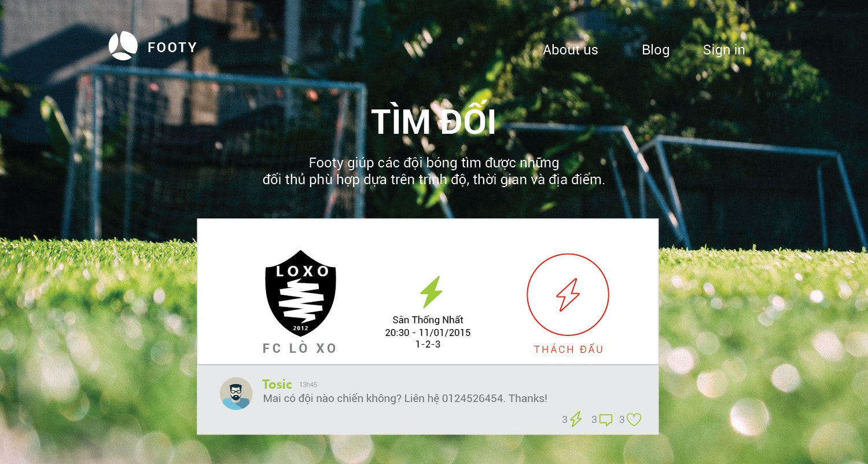
Task: Click the Footy circular logo icon
Action: (x=123, y=46)
